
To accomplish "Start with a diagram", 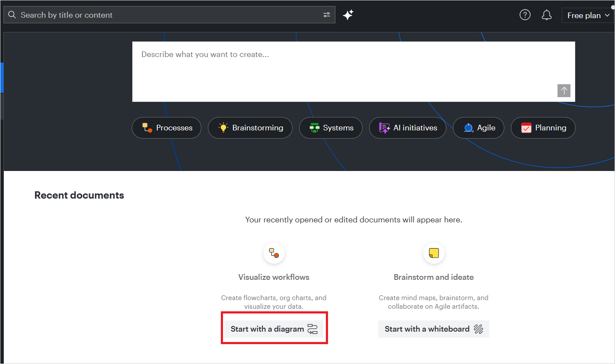I will 274,329.
